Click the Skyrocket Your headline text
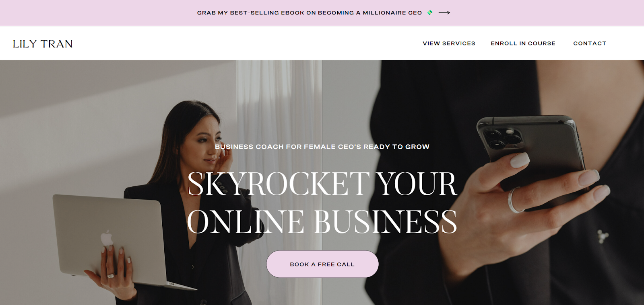644x305 pixels. pos(322,184)
